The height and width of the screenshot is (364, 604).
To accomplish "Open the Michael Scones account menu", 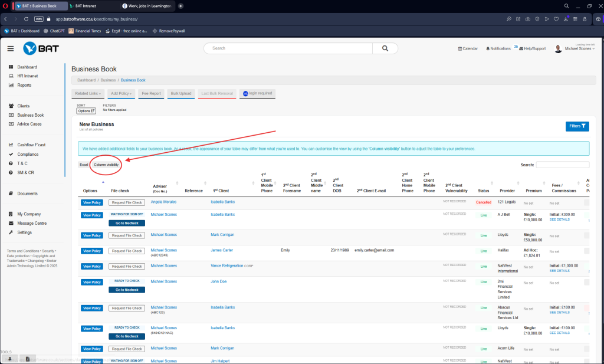I will tap(577, 50).
